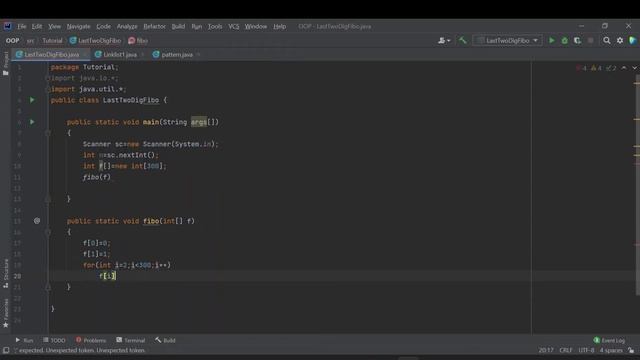The width and height of the screenshot is (640, 360).
Task: Open the Analyze menu
Action: [127, 27]
